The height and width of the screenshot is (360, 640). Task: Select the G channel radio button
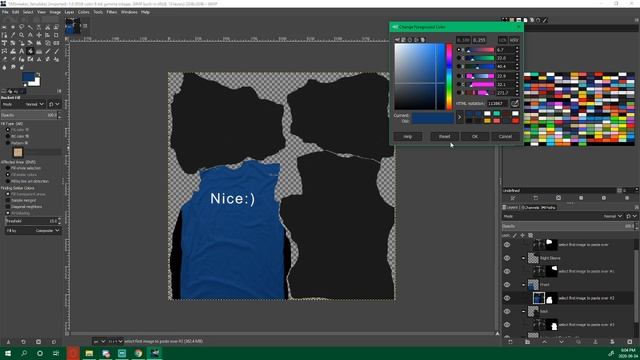pyautogui.click(x=458, y=58)
